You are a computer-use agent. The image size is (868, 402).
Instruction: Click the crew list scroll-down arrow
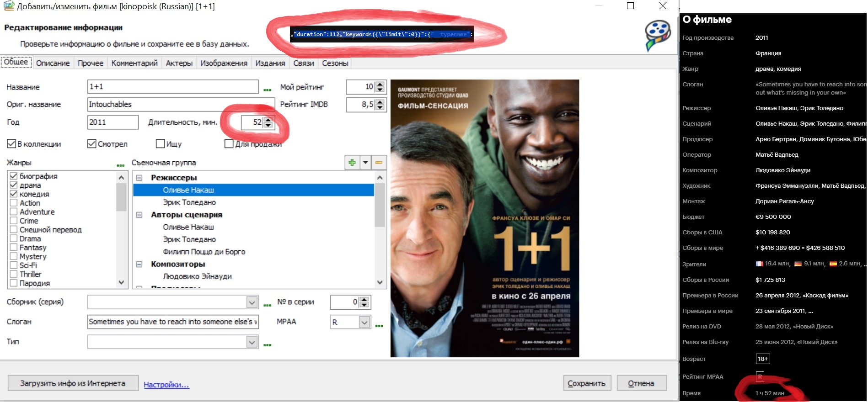coord(380,282)
